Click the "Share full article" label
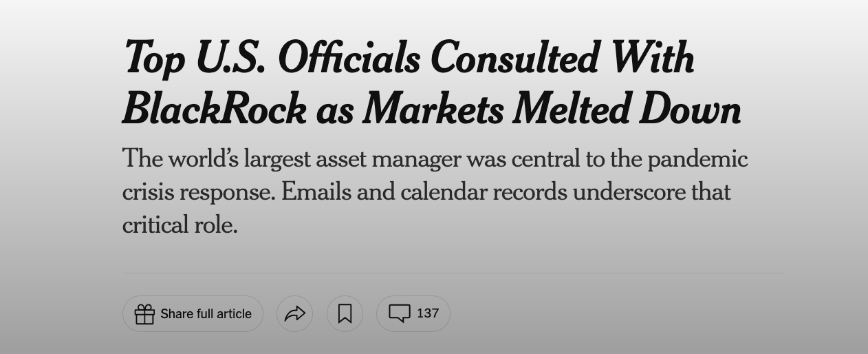 [x=206, y=314]
